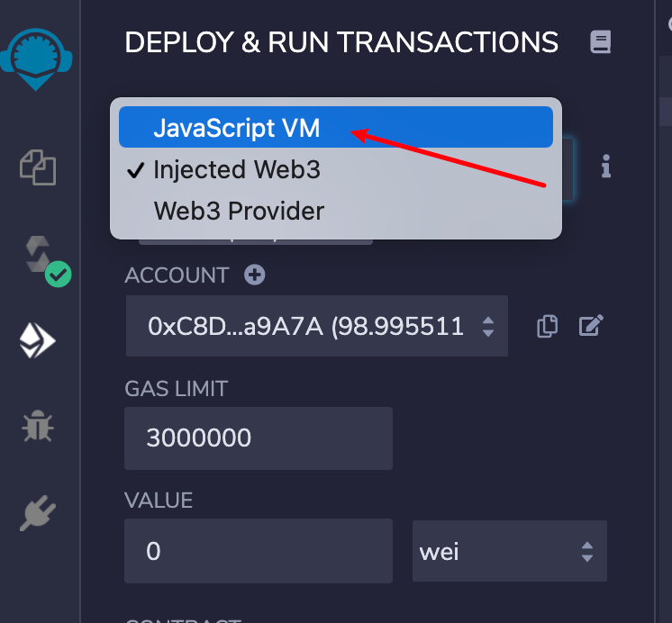Open the wei unit dropdown

click(x=510, y=551)
